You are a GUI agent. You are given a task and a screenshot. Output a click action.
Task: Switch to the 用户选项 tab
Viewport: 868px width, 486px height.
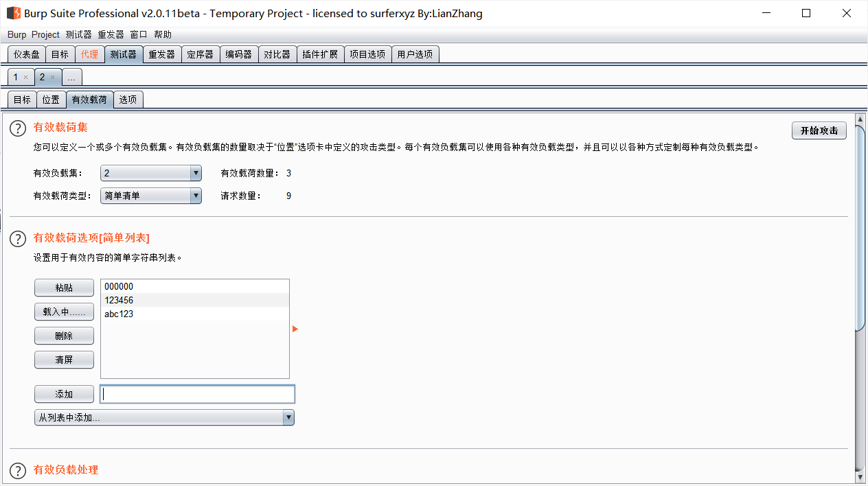[x=415, y=54]
